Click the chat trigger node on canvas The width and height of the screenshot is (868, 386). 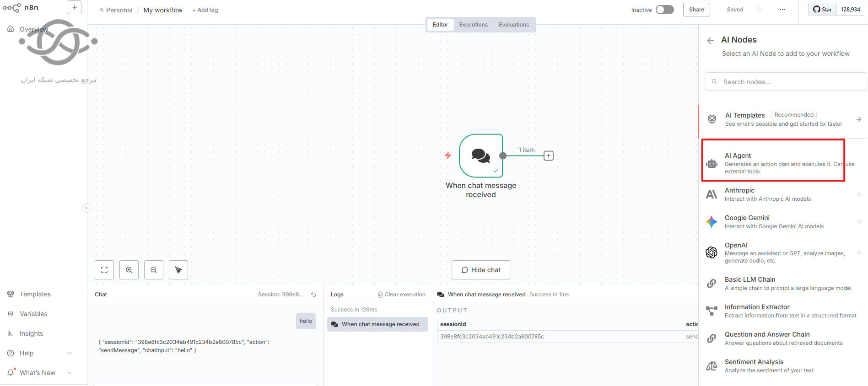(481, 155)
